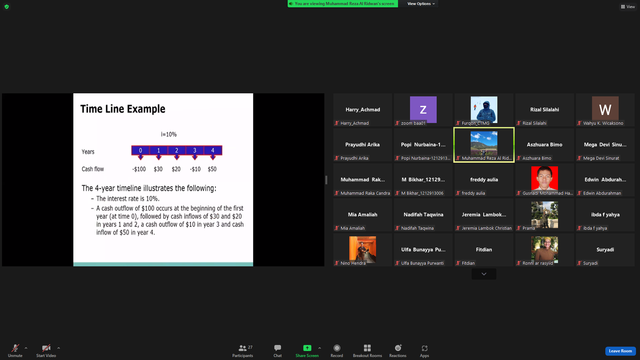Click the green Share Screen icon

(x=307, y=348)
